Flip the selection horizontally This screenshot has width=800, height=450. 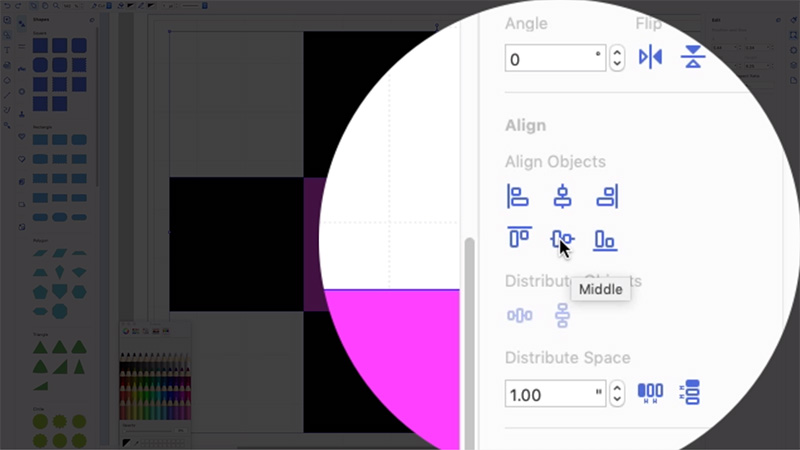pos(650,57)
